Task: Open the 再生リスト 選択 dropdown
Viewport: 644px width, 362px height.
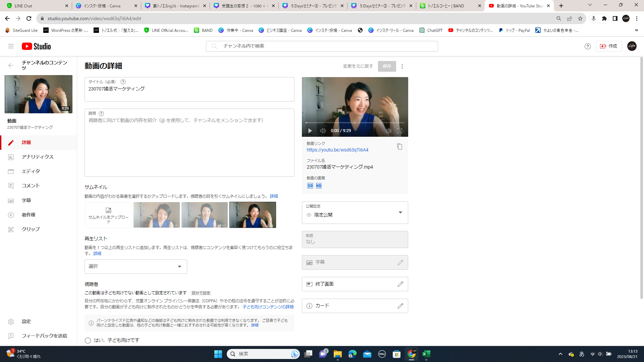Action: [x=136, y=266]
